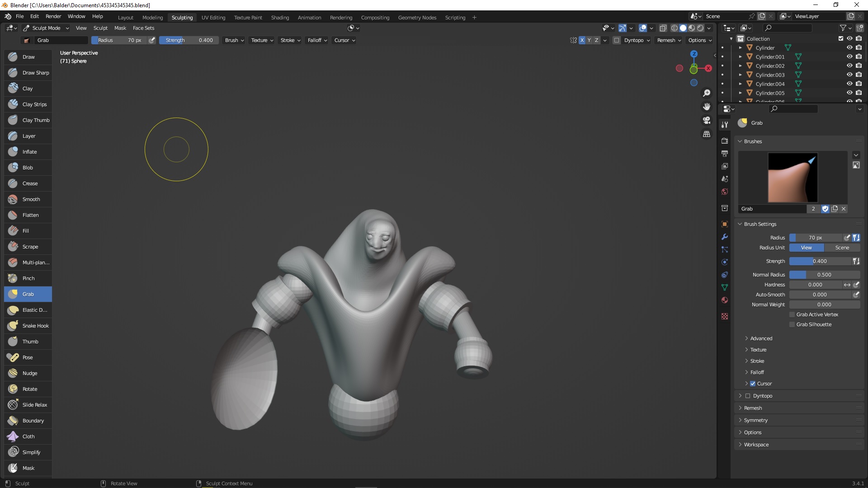Image resolution: width=868 pixels, height=488 pixels.
Task: Expand Cylinder.002 in outliner tree
Action: (740, 66)
